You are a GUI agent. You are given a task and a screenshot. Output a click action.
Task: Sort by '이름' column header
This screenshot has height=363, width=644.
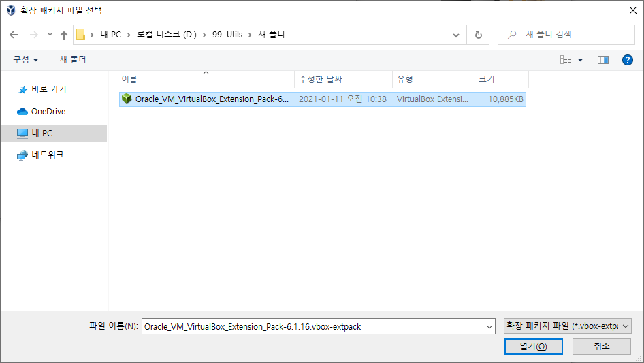[206, 79]
